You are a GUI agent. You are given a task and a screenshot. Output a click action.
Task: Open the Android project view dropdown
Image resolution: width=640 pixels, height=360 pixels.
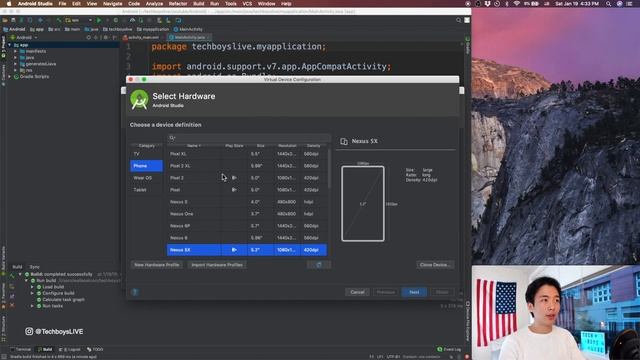click(x=24, y=37)
